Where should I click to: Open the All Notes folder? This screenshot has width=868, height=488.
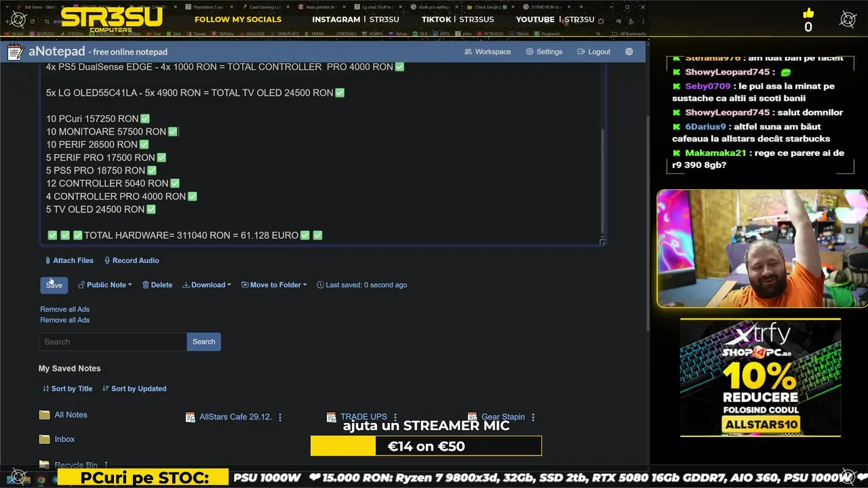[63, 415]
